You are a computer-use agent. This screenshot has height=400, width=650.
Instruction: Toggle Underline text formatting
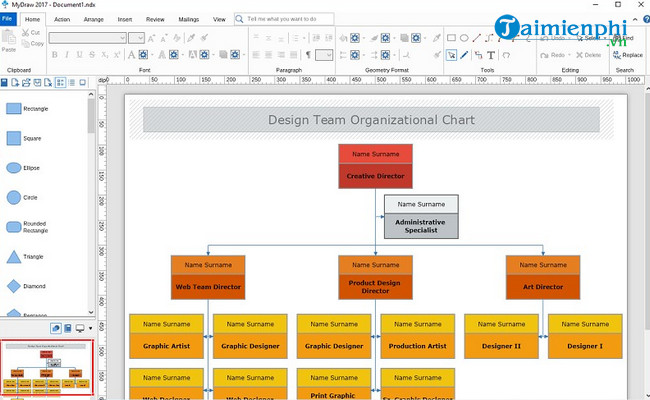pos(76,55)
